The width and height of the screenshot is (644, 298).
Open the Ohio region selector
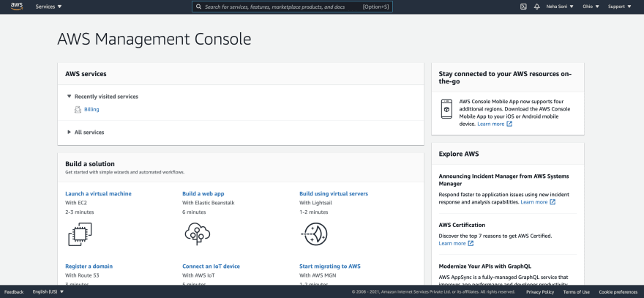[591, 7]
